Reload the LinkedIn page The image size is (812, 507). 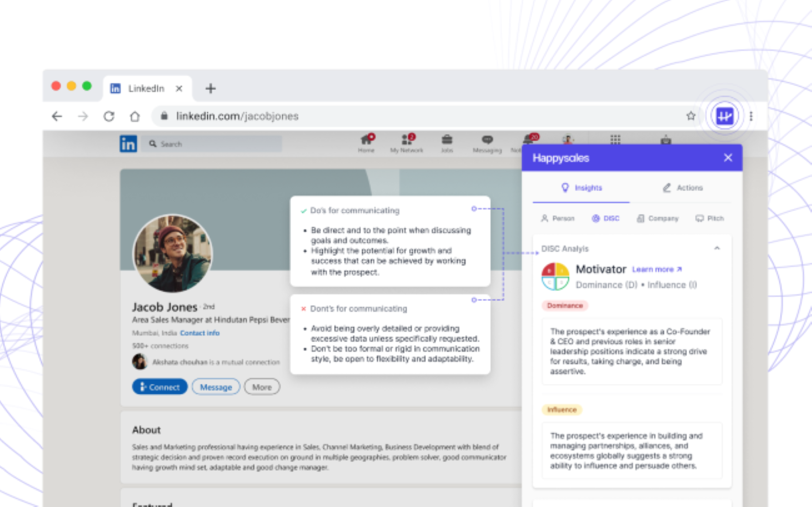[109, 116]
